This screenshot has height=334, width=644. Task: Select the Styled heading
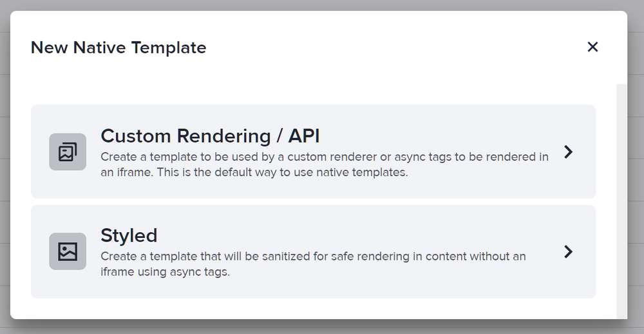point(129,235)
